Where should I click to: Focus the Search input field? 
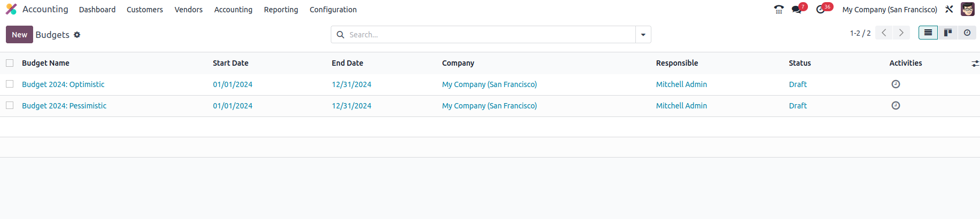pyautogui.click(x=491, y=35)
